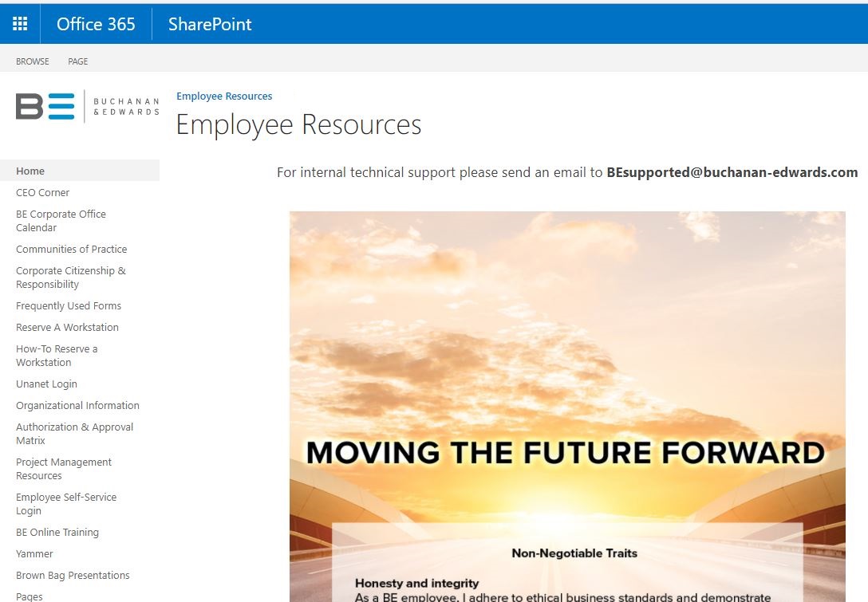Open BE Online Training

tap(57, 532)
